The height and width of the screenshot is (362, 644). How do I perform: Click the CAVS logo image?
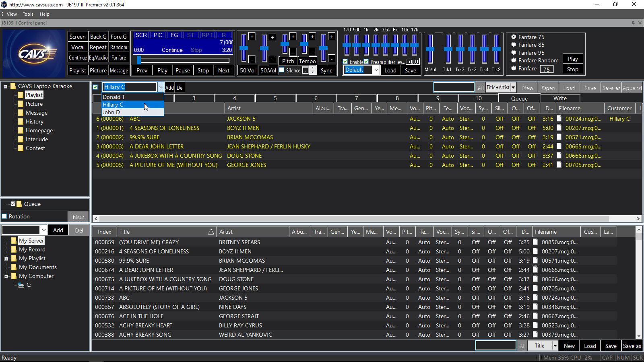[33, 53]
